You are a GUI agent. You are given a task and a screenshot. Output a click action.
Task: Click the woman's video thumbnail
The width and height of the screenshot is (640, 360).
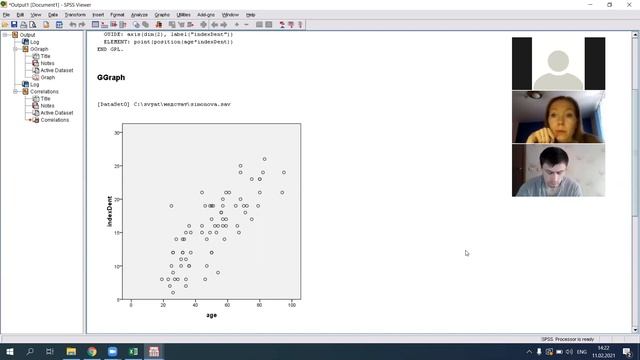point(558,117)
